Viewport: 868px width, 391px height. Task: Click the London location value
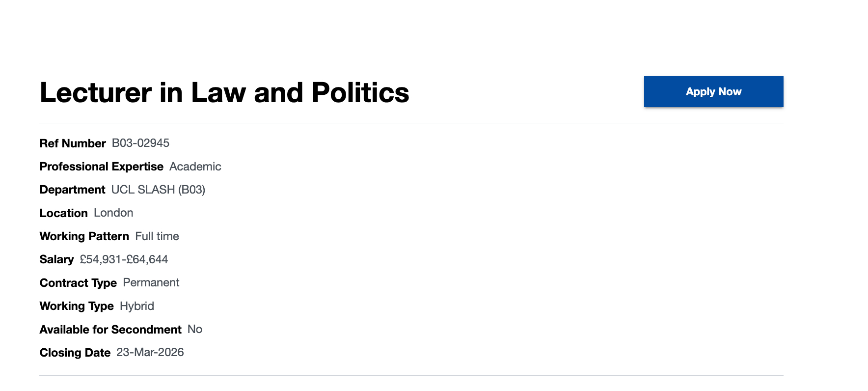pyautogui.click(x=113, y=213)
